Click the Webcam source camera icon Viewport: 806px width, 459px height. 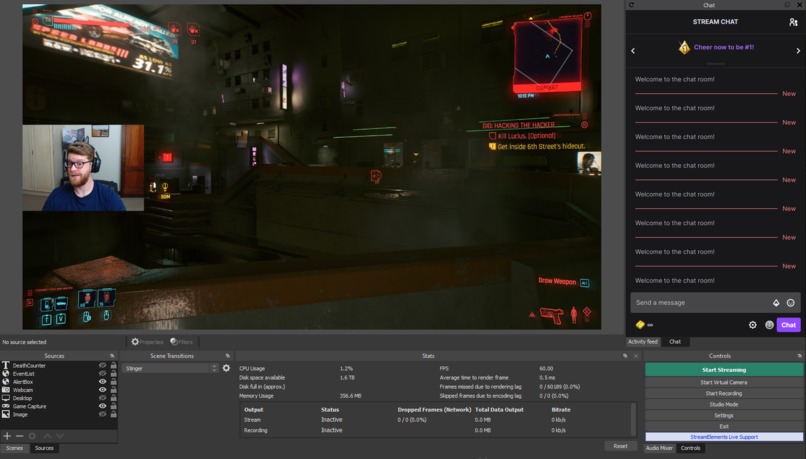(x=6, y=390)
